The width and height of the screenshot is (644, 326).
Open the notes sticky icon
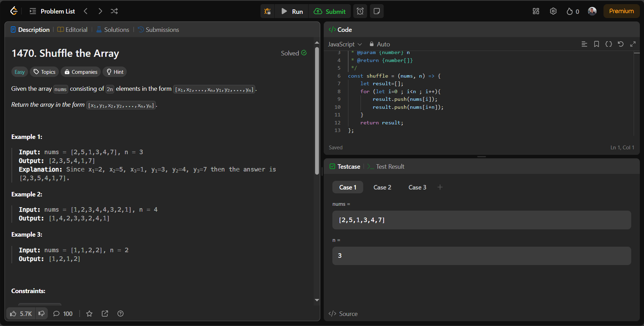click(377, 11)
